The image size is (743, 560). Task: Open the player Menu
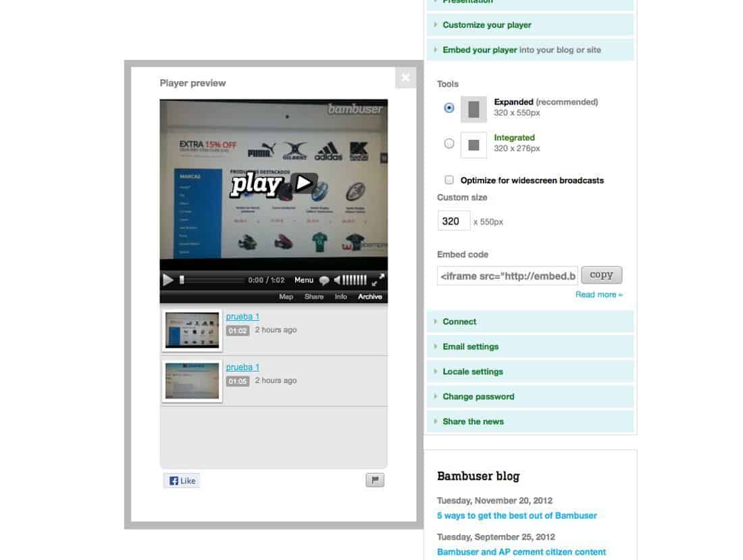pos(304,280)
